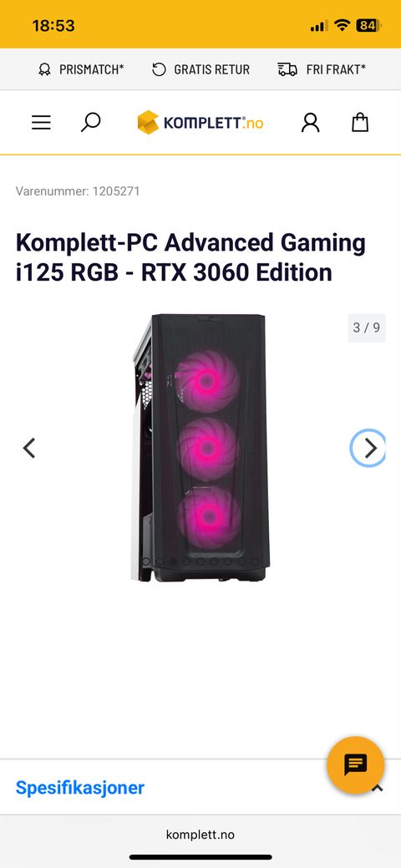Tap the Varenummer 1205271 text

tap(78, 191)
